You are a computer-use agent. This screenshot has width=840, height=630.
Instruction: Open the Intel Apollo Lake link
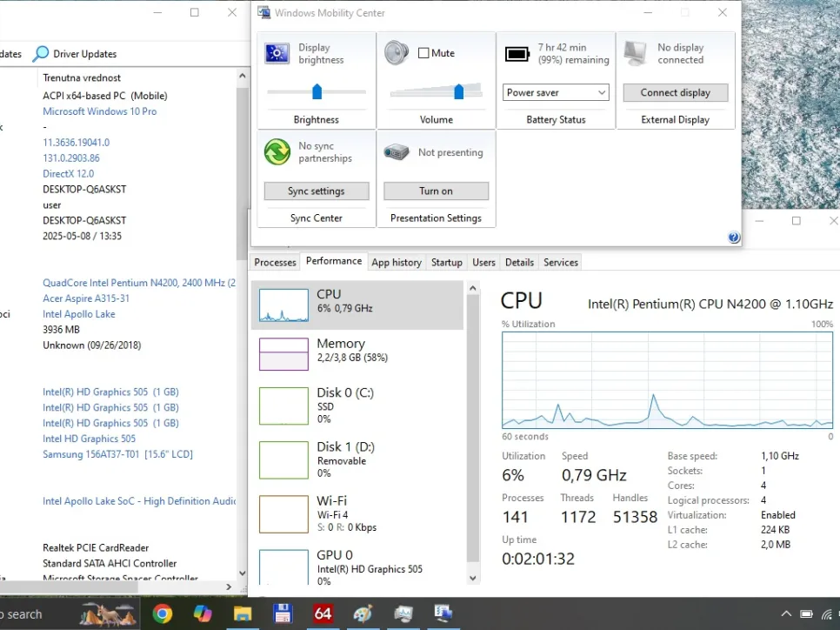coord(79,313)
